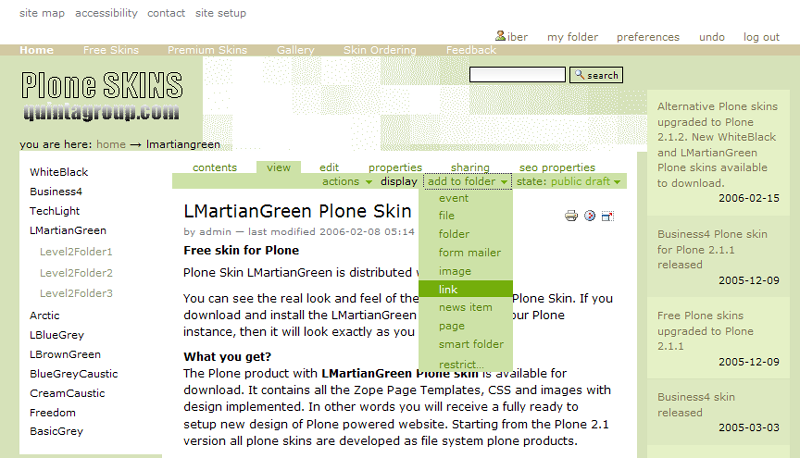Collapse the add to folder dropdown

click(466, 182)
